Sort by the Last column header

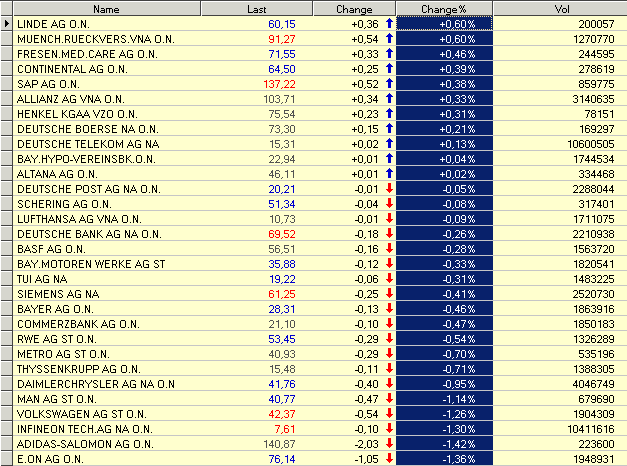tap(256, 9)
